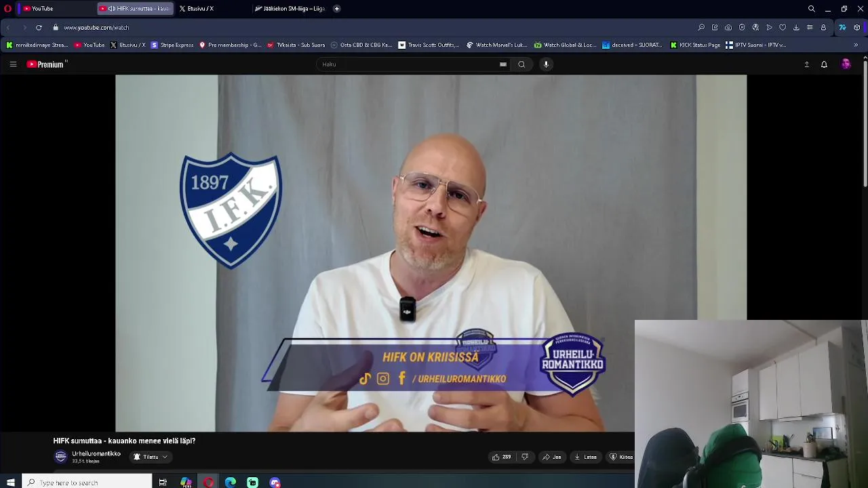The width and height of the screenshot is (868, 488).
Task: Go back to the previous page
Action: [x=9, y=28]
